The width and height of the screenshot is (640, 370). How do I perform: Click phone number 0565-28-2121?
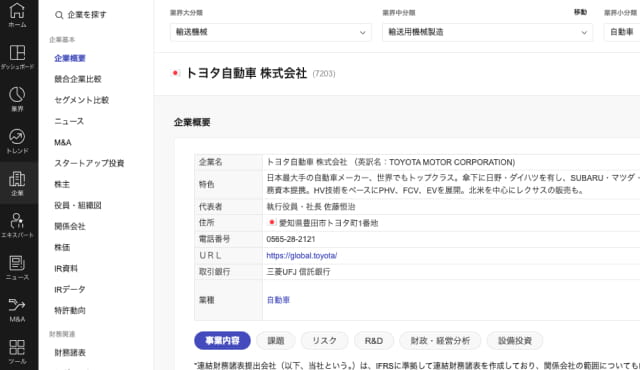(x=291, y=239)
